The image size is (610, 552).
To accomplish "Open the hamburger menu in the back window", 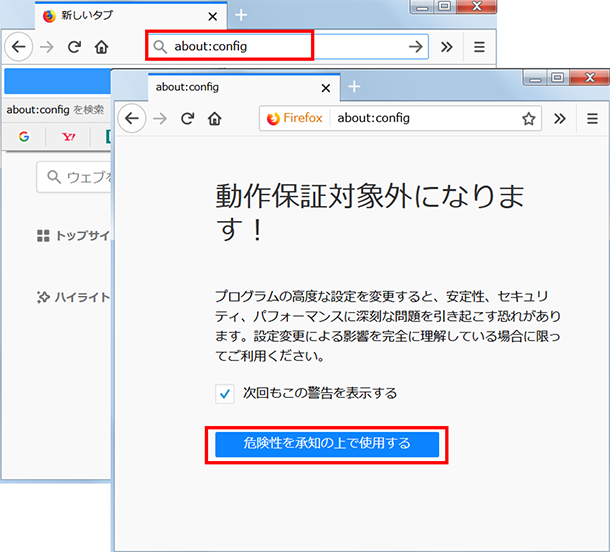I will 479,47.
